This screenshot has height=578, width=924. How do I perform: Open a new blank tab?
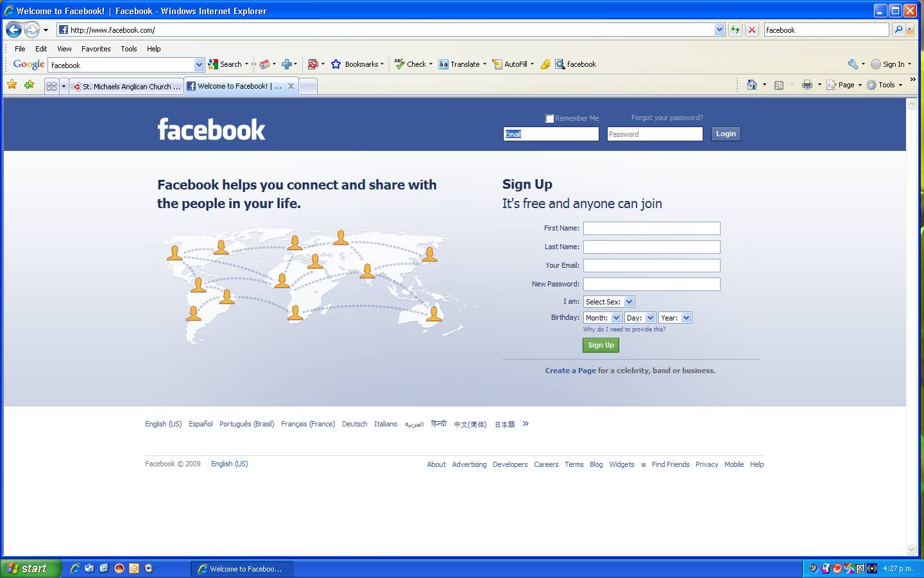pos(308,87)
